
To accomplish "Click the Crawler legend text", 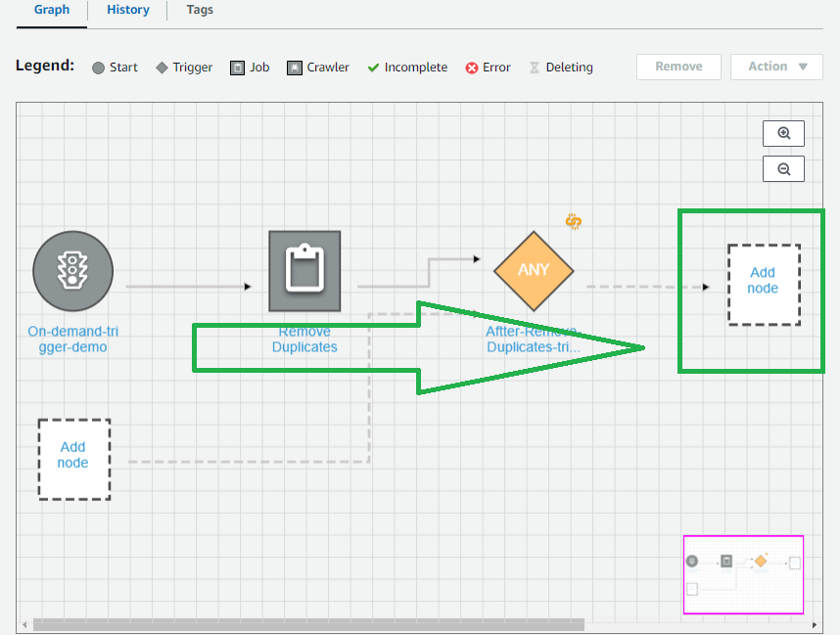I will pos(328,68).
